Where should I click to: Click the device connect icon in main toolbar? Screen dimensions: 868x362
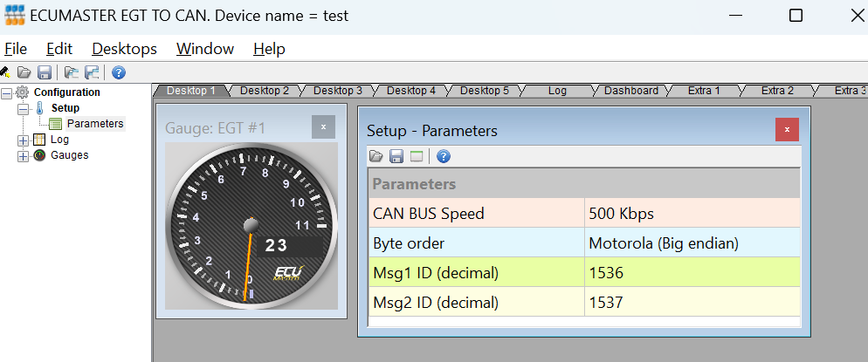[4, 72]
